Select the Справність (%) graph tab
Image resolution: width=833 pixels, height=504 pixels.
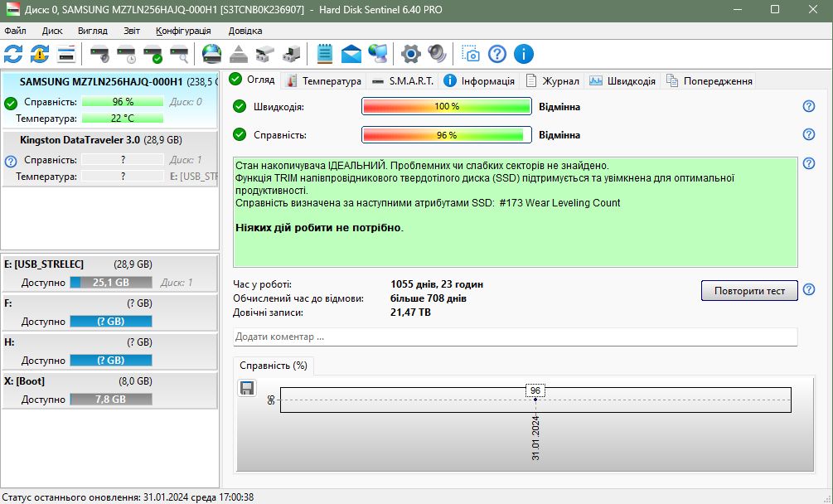point(273,366)
